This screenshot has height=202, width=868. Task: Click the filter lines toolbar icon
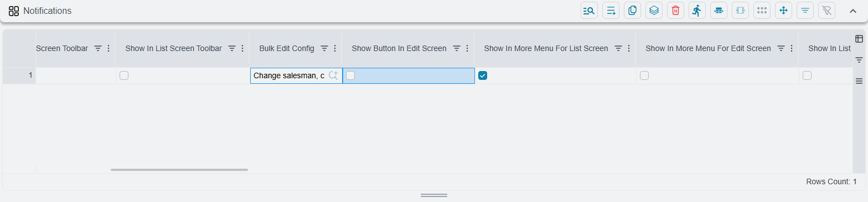point(805,11)
